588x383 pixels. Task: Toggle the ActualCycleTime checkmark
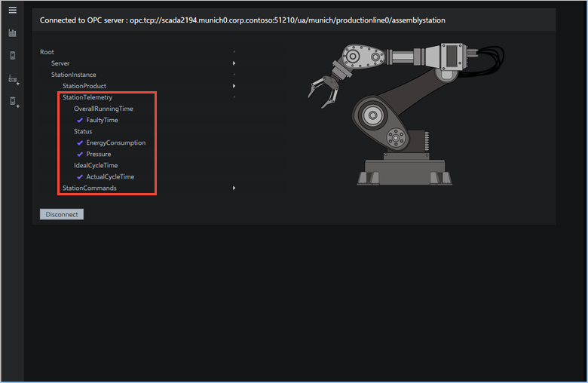pos(79,176)
